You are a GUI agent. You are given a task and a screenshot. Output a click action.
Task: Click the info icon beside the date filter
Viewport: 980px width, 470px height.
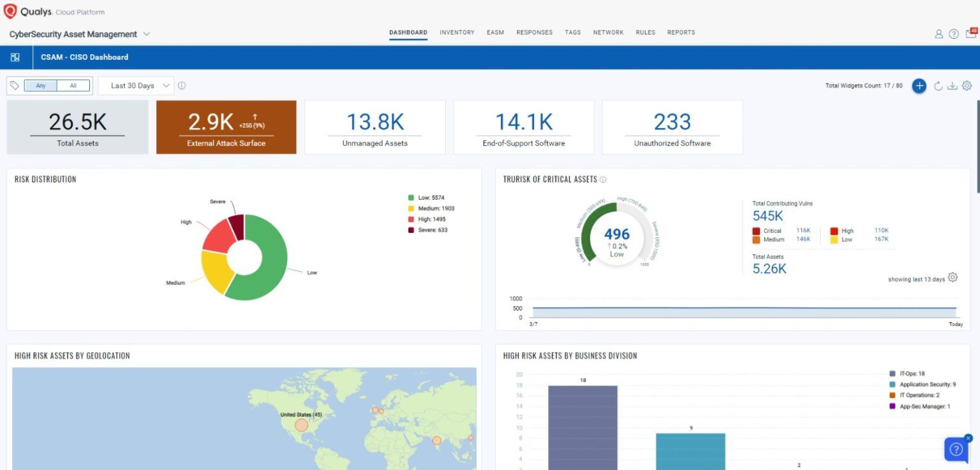[182, 85]
